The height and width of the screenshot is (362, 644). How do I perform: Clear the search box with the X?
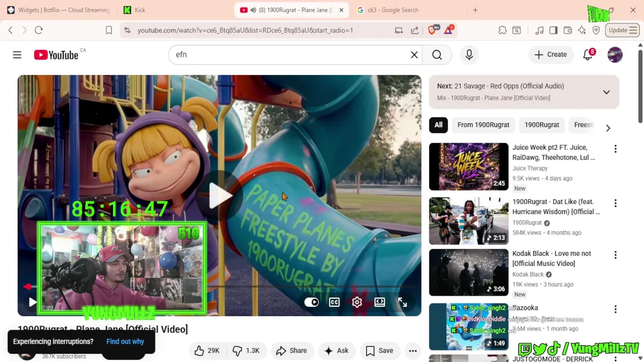[x=414, y=55]
